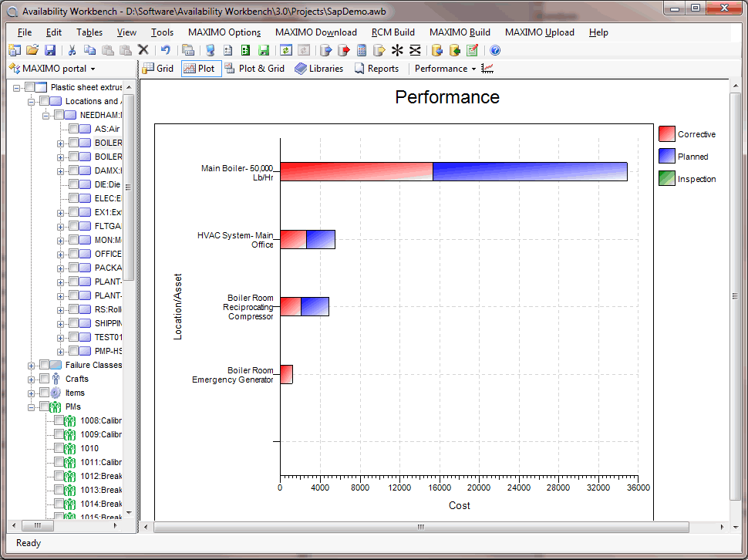Collapse the NEEDHAM tree node

point(46,114)
